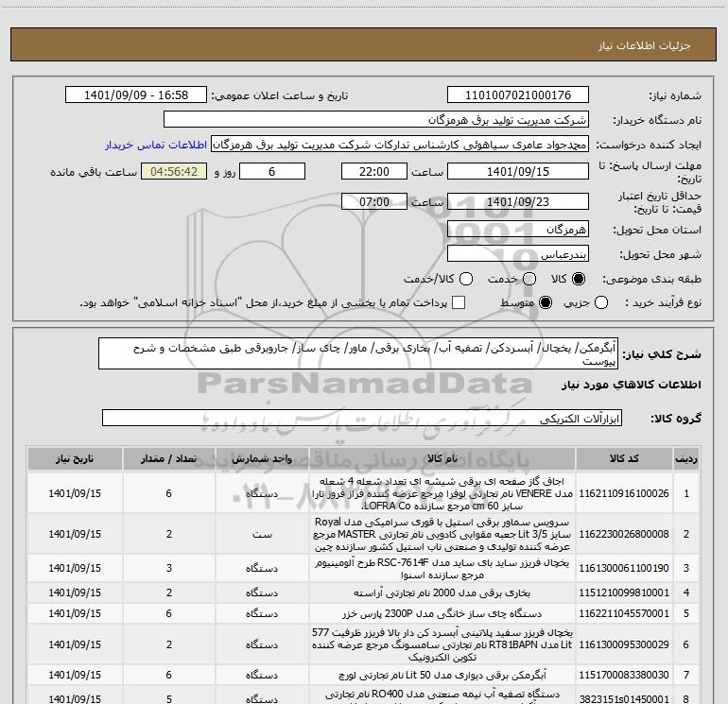Viewport: 728px width, 704px height.
Task: Click unit ست in row 2
Action: pos(262,534)
